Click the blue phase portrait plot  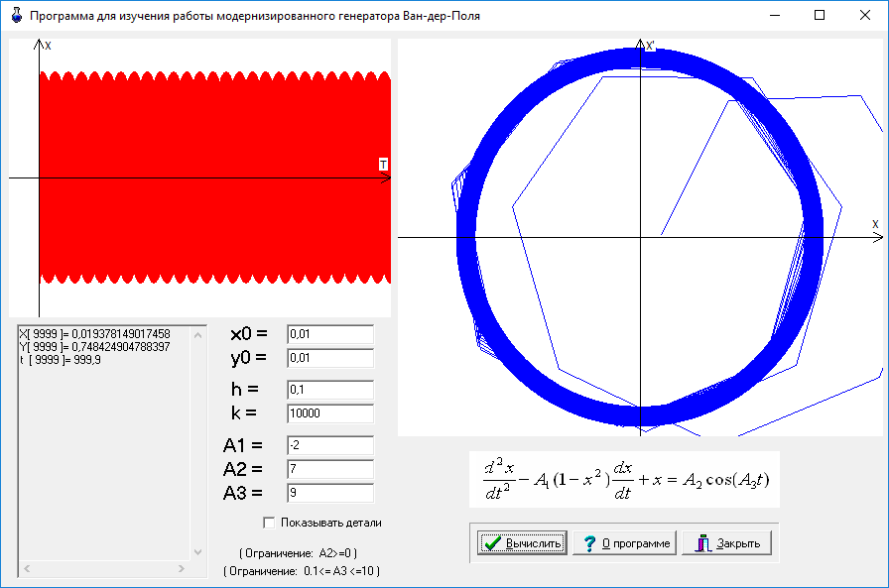point(640,237)
